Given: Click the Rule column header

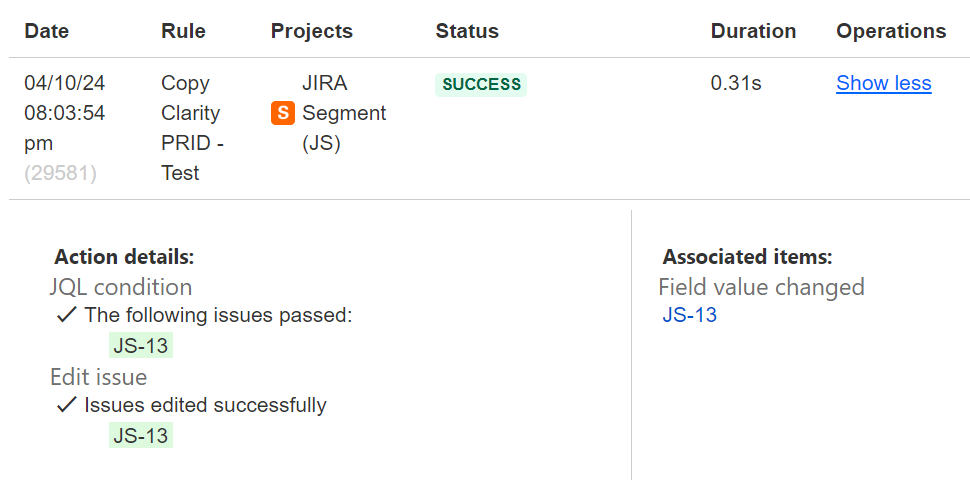Looking at the screenshot, I should [183, 31].
